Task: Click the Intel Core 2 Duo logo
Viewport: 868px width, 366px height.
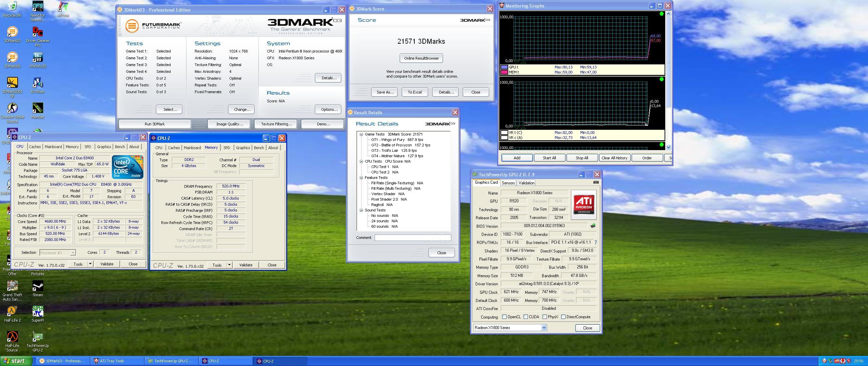Action: pos(127,167)
